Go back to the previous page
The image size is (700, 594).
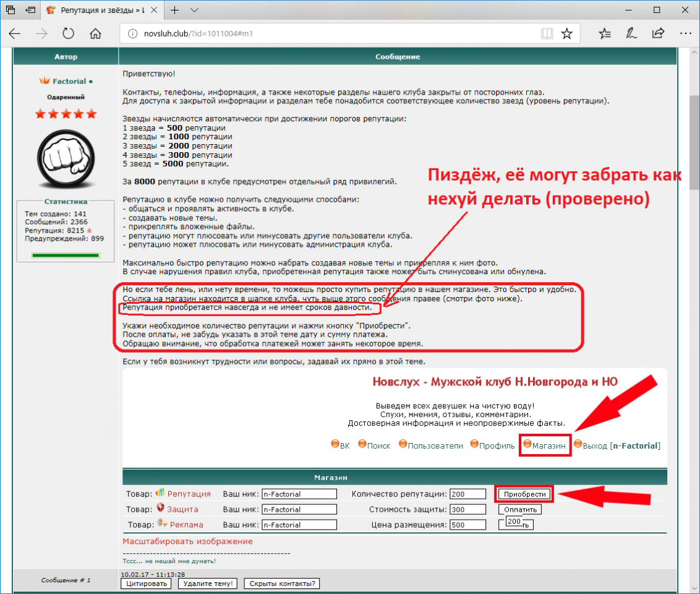tap(15, 33)
